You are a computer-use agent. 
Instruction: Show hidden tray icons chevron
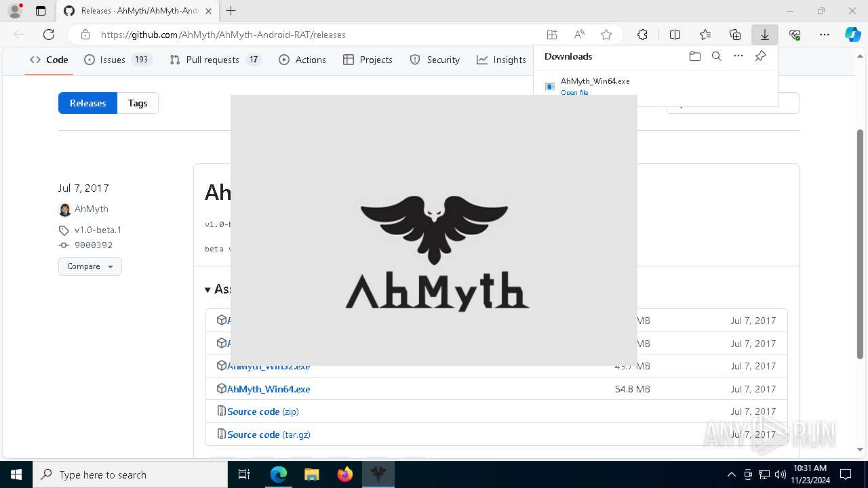pyautogui.click(x=731, y=474)
